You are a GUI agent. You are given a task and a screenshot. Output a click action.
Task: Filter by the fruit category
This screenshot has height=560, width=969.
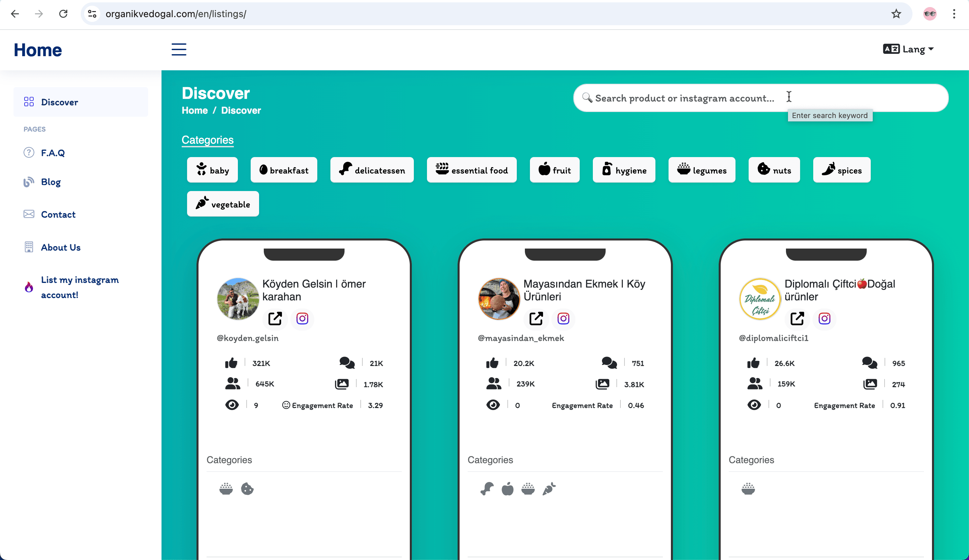pyautogui.click(x=554, y=170)
